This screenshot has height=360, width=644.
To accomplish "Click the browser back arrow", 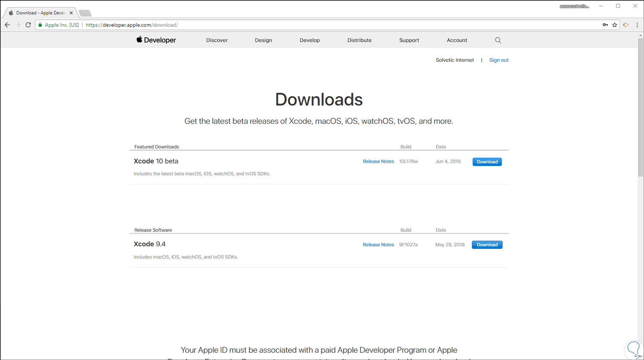I will click(7, 25).
